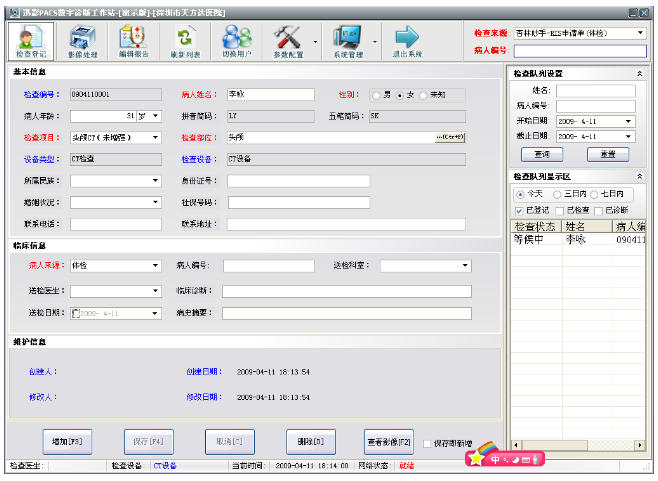Click the 重置 reset button
658x481 pixels.
tap(608, 154)
